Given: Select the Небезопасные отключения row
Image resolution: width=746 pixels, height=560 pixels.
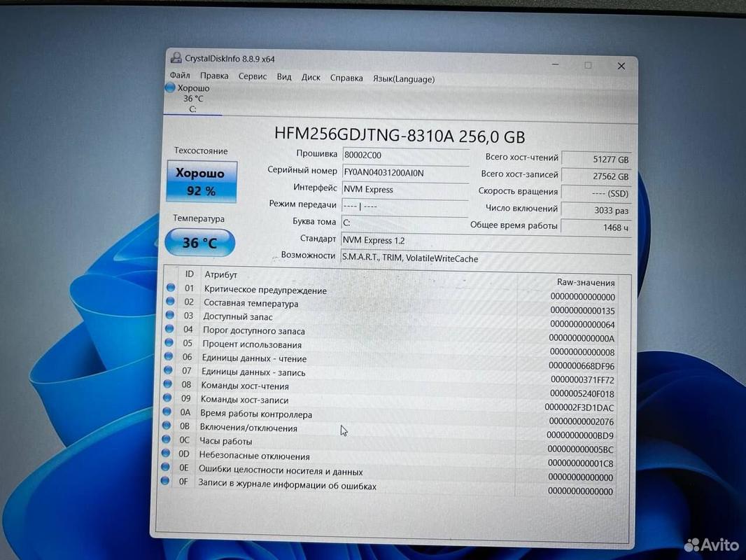Looking at the screenshot, I should (x=388, y=457).
